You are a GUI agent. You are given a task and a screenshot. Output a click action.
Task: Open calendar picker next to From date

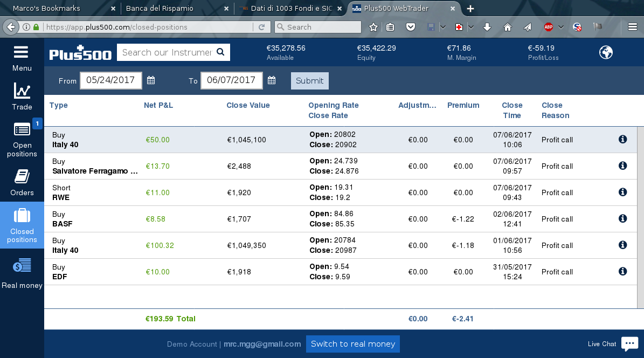coord(151,80)
